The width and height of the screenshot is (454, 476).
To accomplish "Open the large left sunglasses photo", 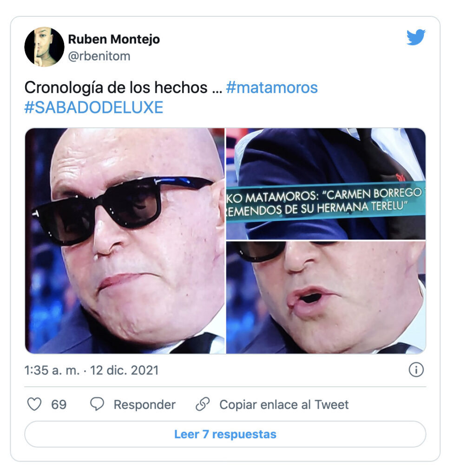I will point(125,241).
